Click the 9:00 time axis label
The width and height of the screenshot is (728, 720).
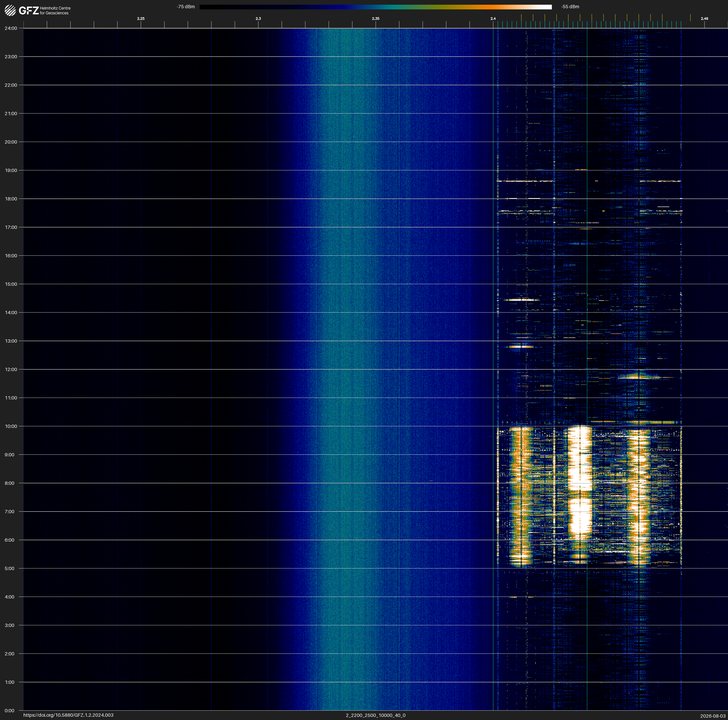click(9, 455)
